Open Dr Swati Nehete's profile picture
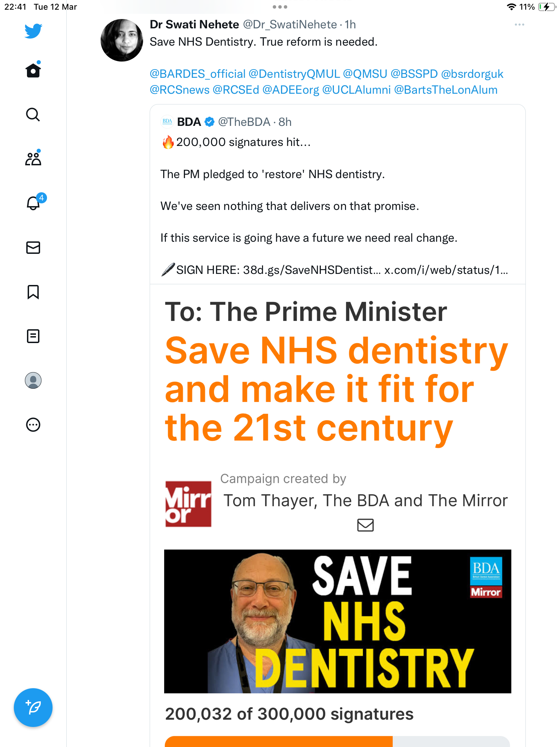The width and height of the screenshot is (560, 747). coord(122,40)
